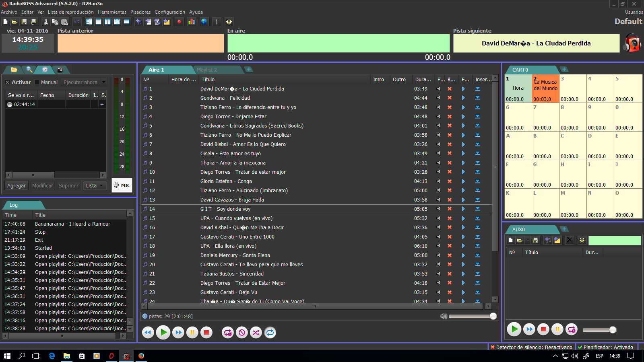Viewport: 644px width, 362px height.
Task: Click the Agregar button
Action: coord(17,185)
